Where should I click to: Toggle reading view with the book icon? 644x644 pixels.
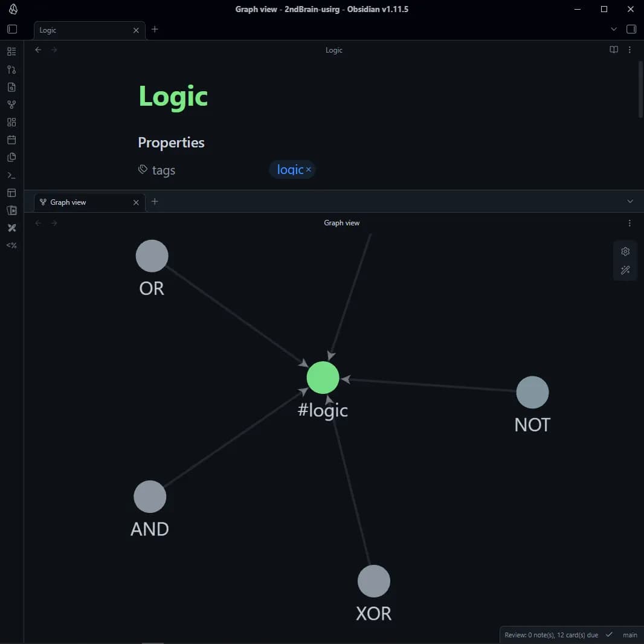pyautogui.click(x=613, y=50)
